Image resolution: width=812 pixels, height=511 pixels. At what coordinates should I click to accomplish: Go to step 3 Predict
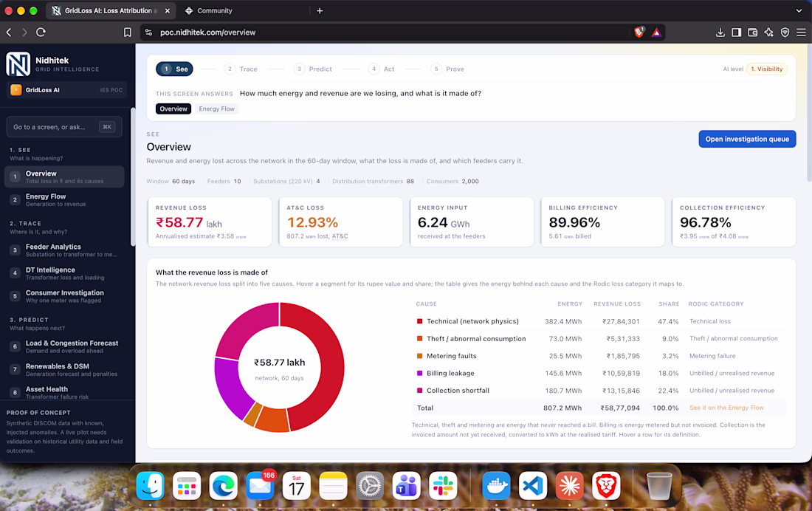[x=313, y=69]
